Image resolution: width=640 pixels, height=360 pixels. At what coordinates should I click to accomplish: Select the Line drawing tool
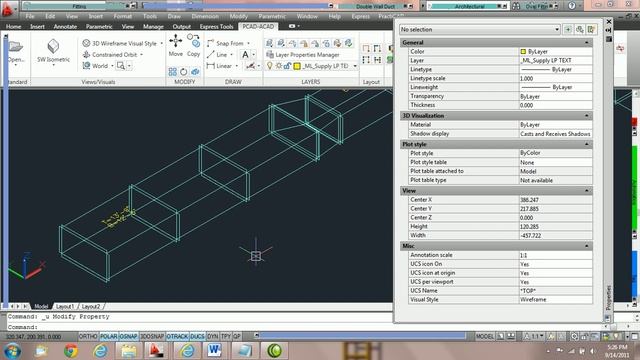tap(217, 54)
